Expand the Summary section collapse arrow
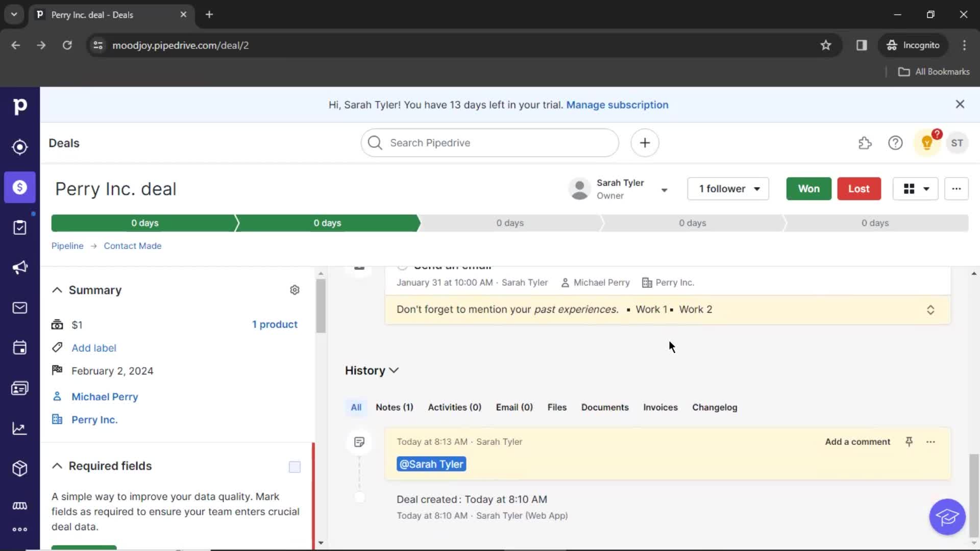This screenshot has height=551, width=980. [x=57, y=290]
